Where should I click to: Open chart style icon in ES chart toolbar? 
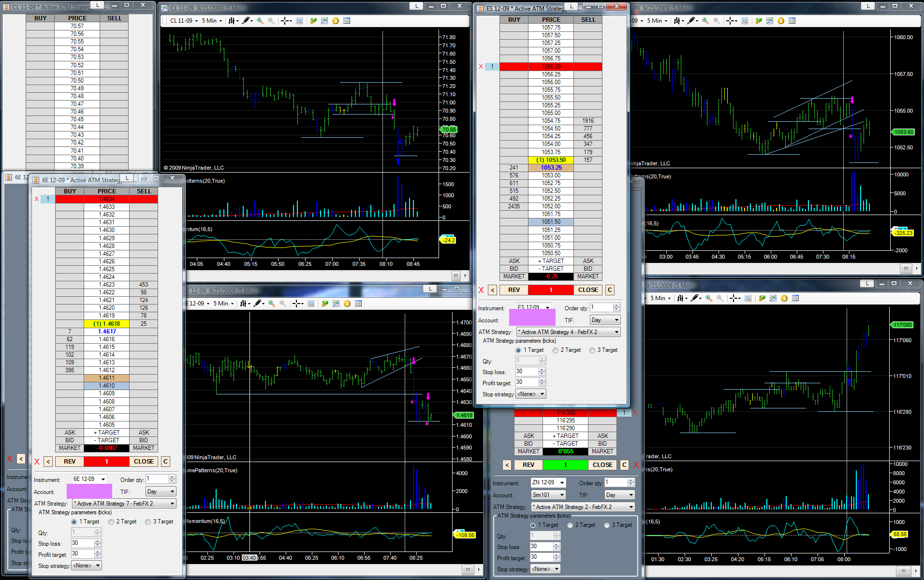tap(677, 21)
